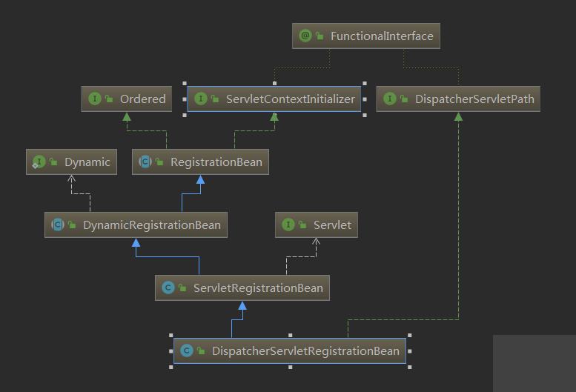Select the Dynamic interface node
The image size is (576, 392).
(x=72, y=162)
